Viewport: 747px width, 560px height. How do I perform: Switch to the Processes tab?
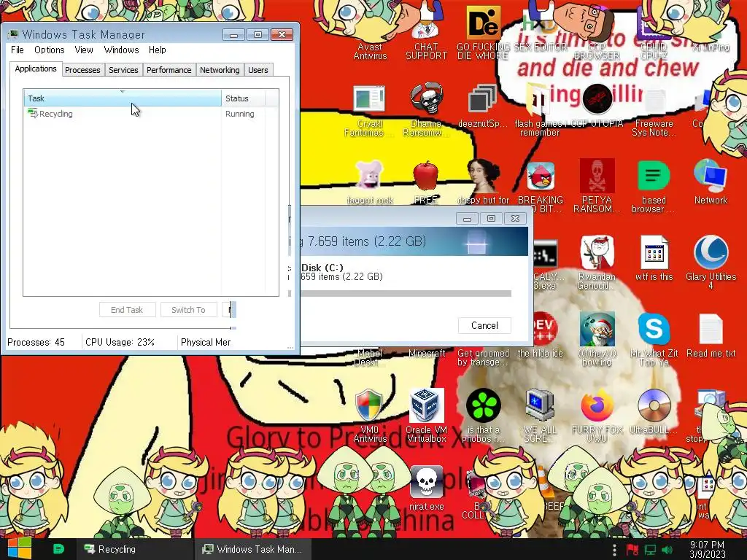(x=82, y=70)
